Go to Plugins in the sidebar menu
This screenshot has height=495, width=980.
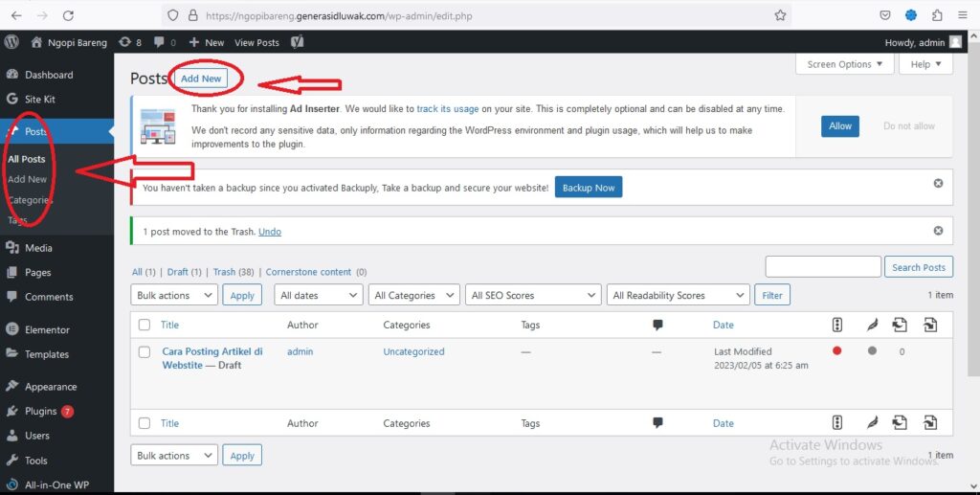[41, 411]
